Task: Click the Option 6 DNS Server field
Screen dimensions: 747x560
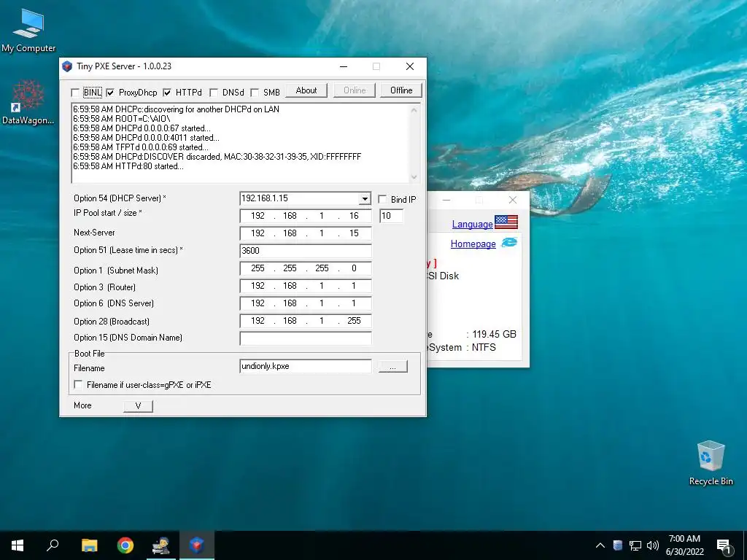Action: click(x=306, y=303)
